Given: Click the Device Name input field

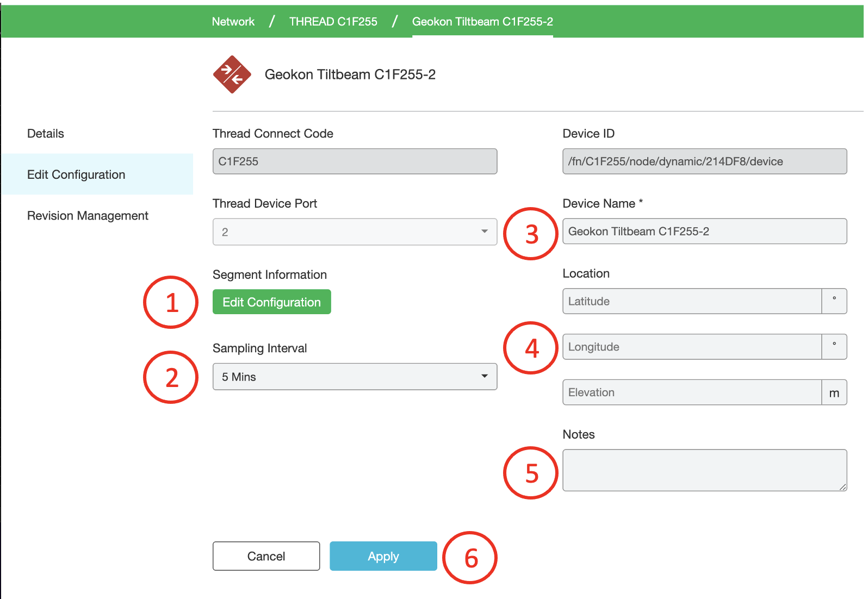Looking at the screenshot, I should click(704, 231).
